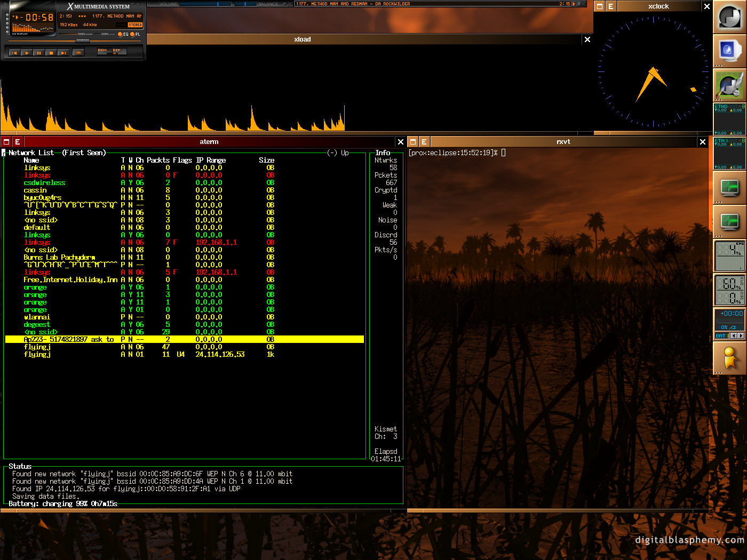Click shaded XMMS volume slider in top bar
This screenshot has width=747, height=560.
coord(205,4)
